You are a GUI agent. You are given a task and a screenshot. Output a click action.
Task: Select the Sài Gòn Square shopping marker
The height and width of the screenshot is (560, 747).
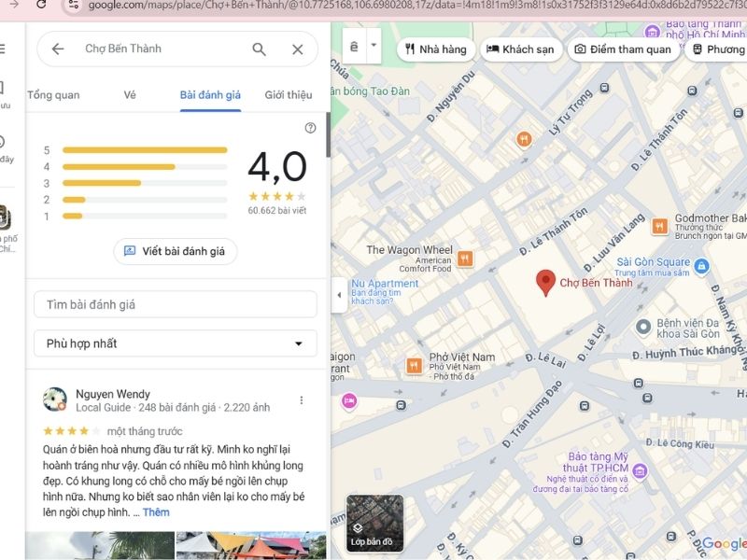pyautogui.click(x=701, y=266)
